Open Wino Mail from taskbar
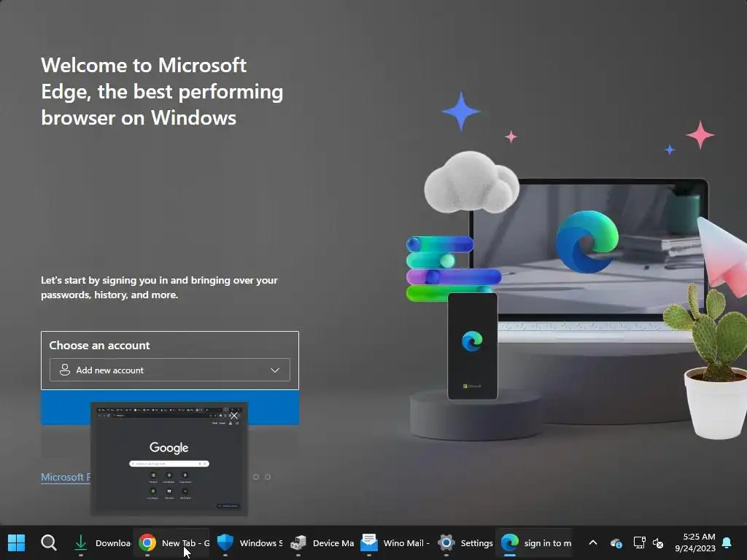This screenshot has width=747, height=560. pyautogui.click(x=395, y=542)
